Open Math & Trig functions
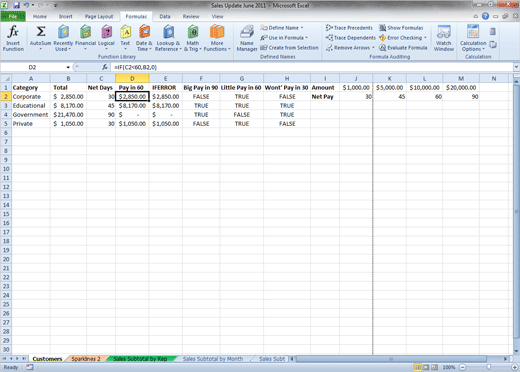520x372 pixels. coord(193,38)
